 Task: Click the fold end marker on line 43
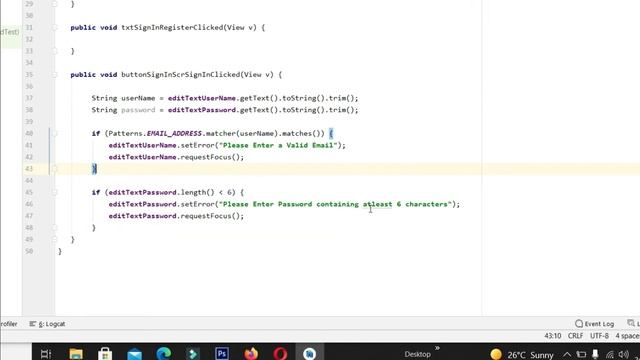[54, 169]
